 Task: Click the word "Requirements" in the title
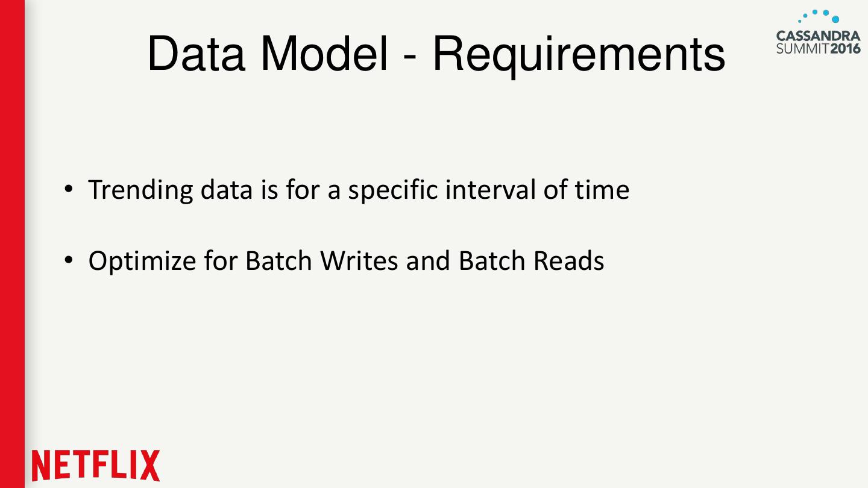click(579, 54)
